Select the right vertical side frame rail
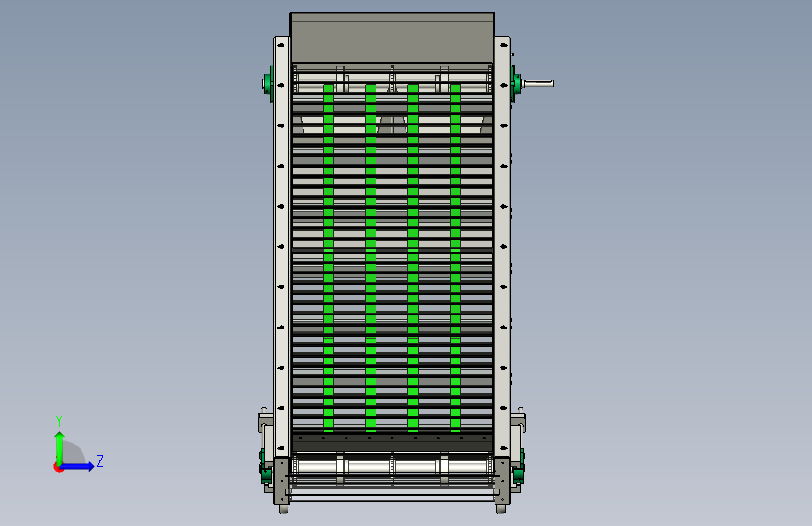 click(x=502, y=246)
